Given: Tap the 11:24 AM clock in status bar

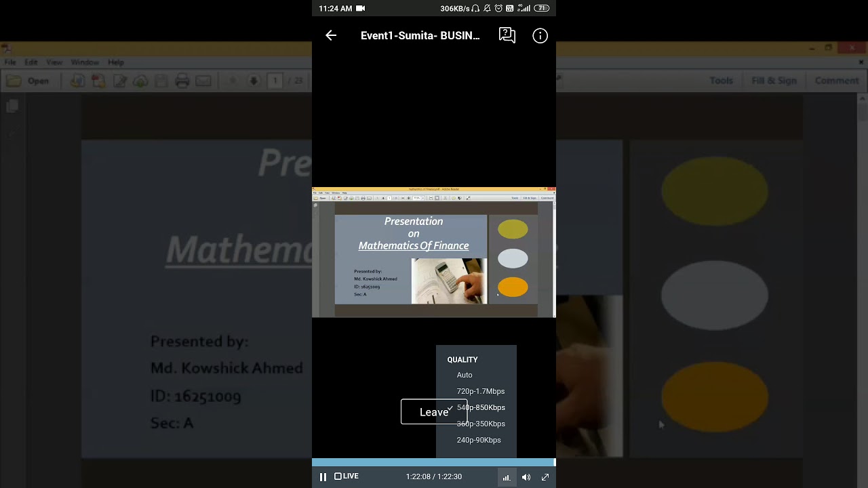Looking at the screenshot, I should pos(336,8).
